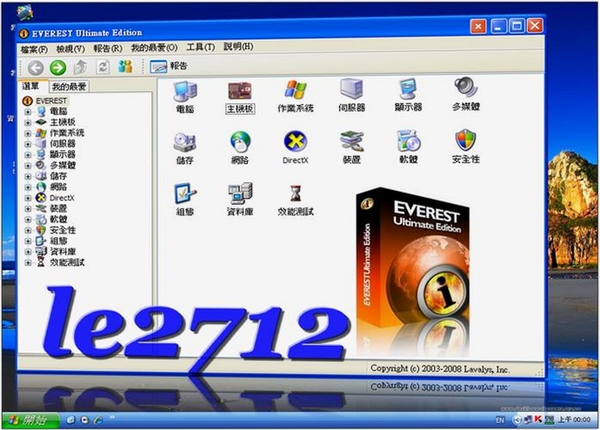The width and height of the screenshot is (600, 430).
Task: Open the DirectX icon in main panel
Action: pyautogui.click(x=295, y=147)
